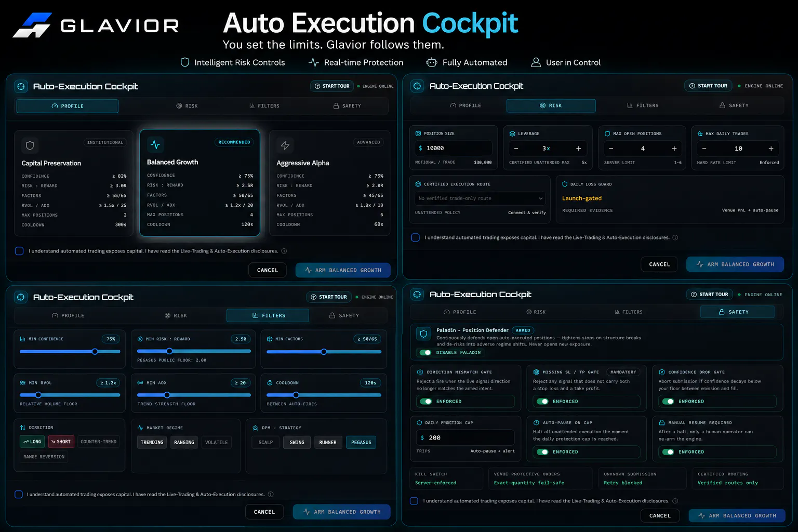Viewport: 798px width, 532px height.
Task: Click Arm Balanced Growth in the Paladin cockpit
Action: (737, 516)
